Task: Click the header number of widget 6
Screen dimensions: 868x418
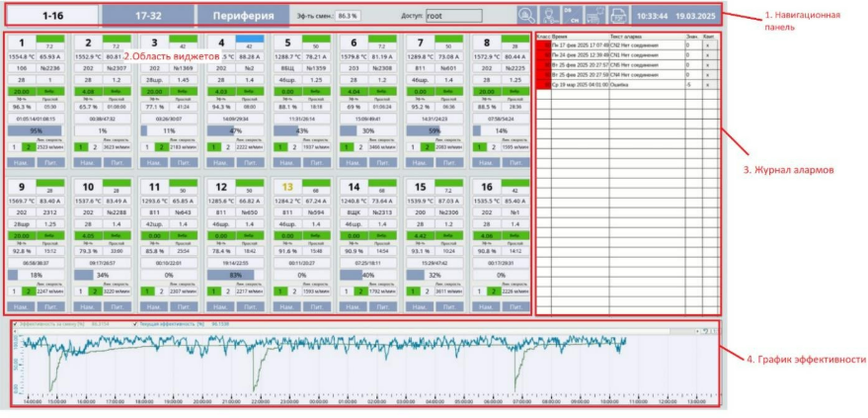Action: click(x=354, y=43)
